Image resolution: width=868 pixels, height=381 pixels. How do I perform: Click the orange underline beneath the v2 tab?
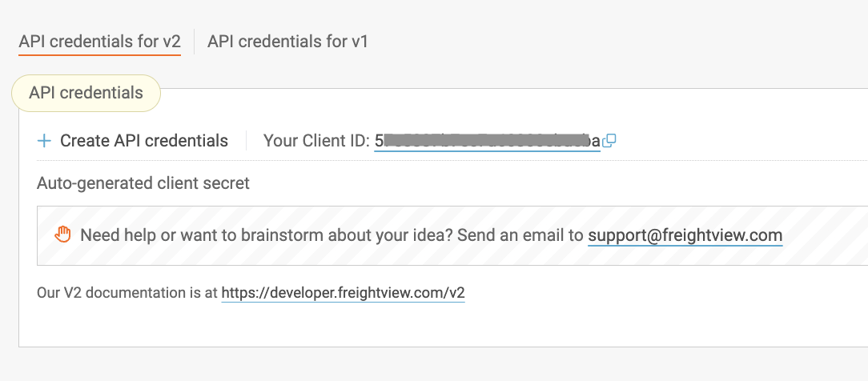click(100, 55)
